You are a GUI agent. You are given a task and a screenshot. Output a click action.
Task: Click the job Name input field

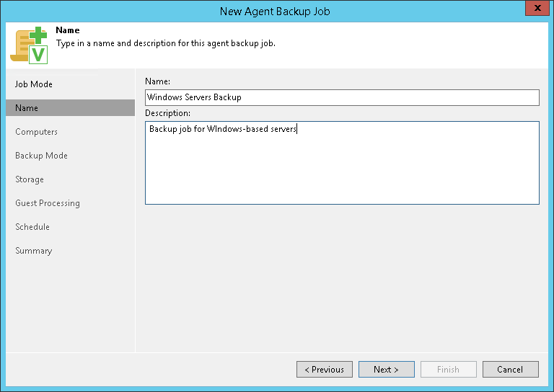tap(342, 97)
